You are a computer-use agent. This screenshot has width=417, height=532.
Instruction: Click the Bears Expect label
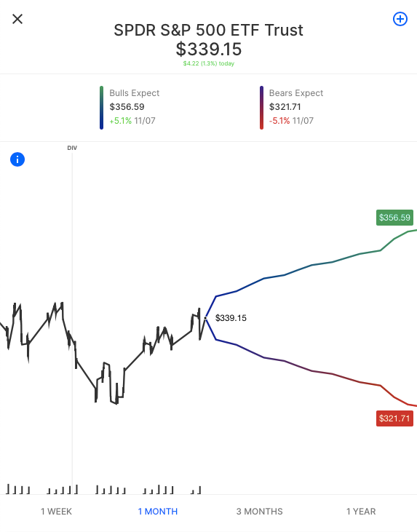click(296, 93)
